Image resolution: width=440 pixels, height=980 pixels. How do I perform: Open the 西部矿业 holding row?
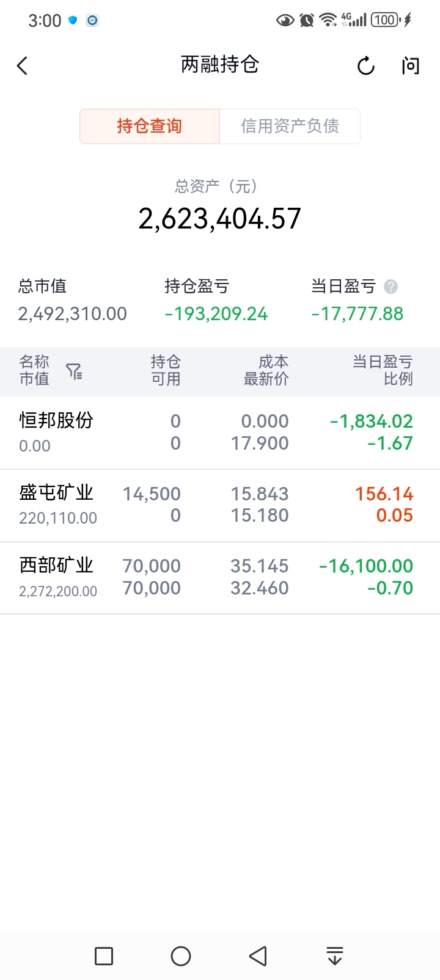220,577
